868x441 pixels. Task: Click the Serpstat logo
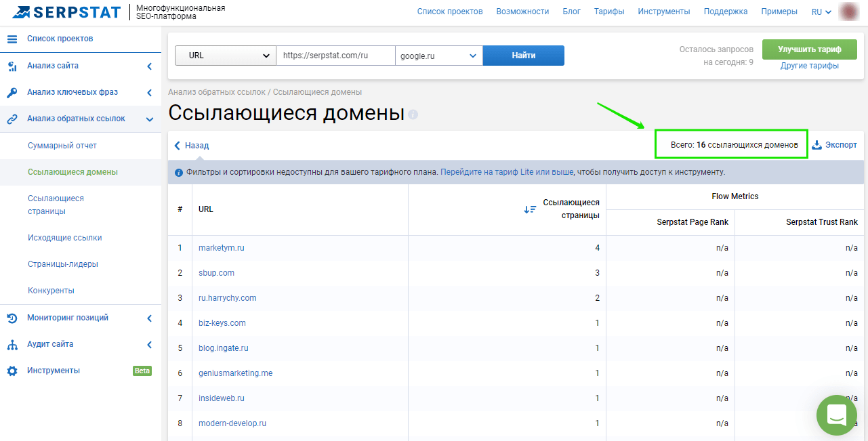[x=67, y=12]
